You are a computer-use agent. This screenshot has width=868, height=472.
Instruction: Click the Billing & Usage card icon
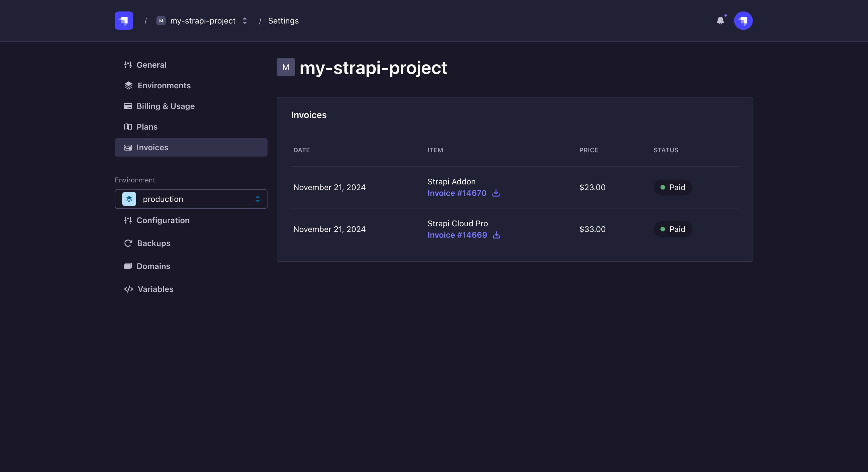(128, 106)
